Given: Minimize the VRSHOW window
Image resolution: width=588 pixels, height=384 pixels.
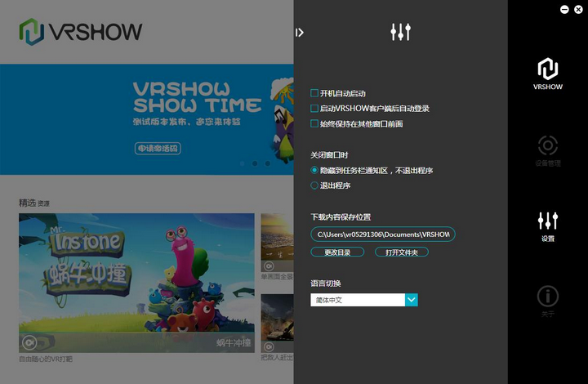Looking at the screenshot, I should tap(564, 10).
